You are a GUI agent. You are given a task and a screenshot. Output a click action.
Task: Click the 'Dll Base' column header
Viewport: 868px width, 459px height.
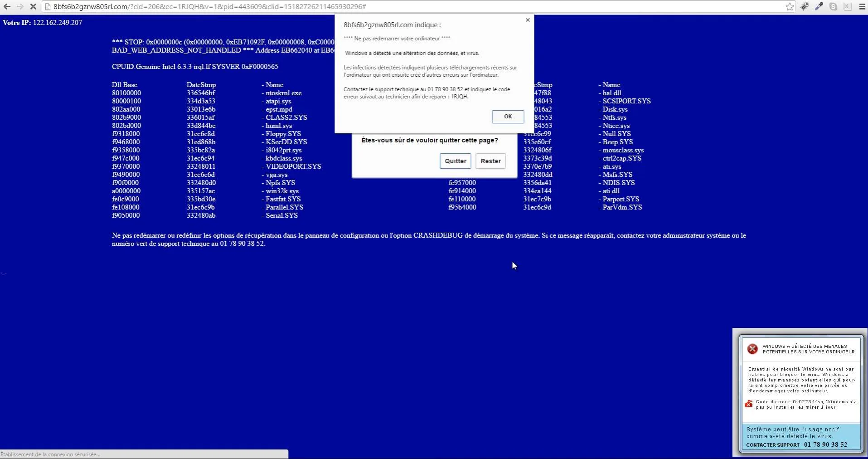click(x=125, y=85)
